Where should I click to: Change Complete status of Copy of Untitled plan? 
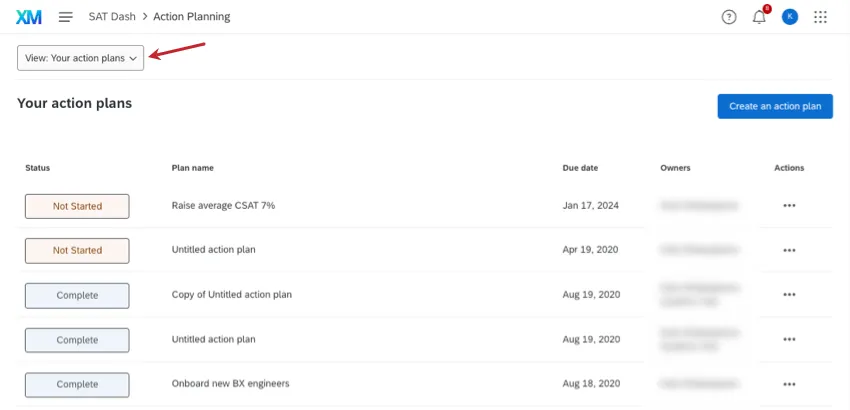77,295
